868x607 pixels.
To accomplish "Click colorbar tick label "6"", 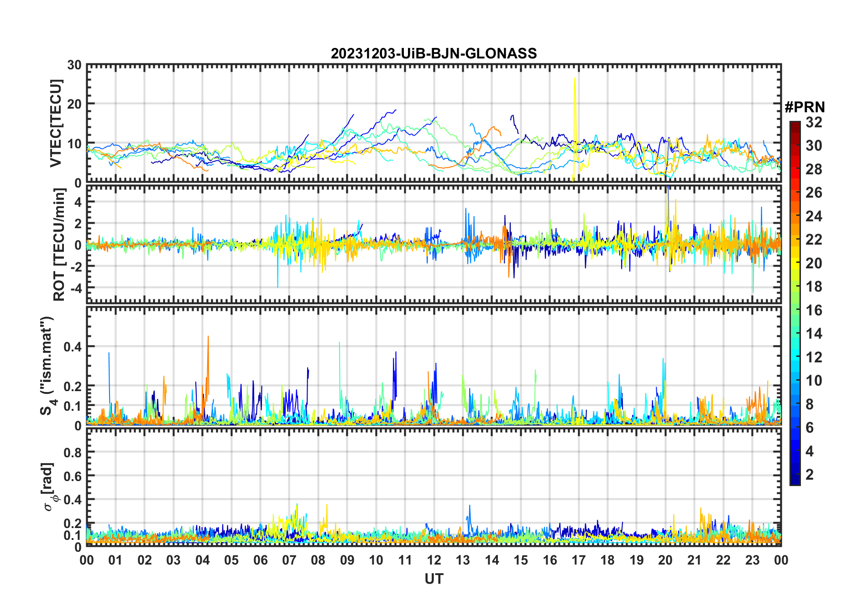I will (x=810, y=428).
